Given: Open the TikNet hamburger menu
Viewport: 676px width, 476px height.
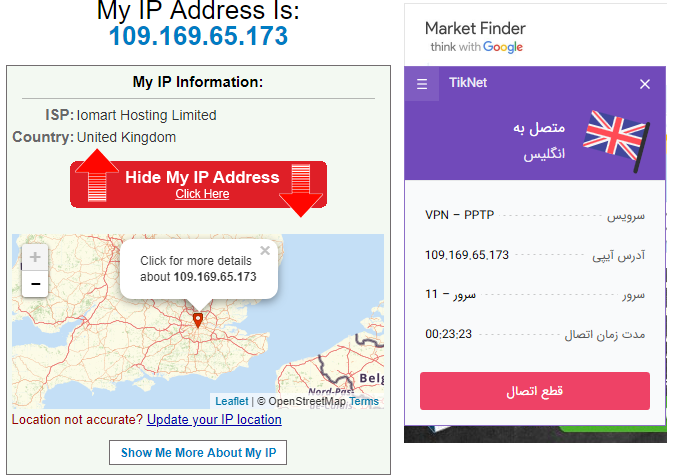Looking at the screenshot, I should point(422,84).
